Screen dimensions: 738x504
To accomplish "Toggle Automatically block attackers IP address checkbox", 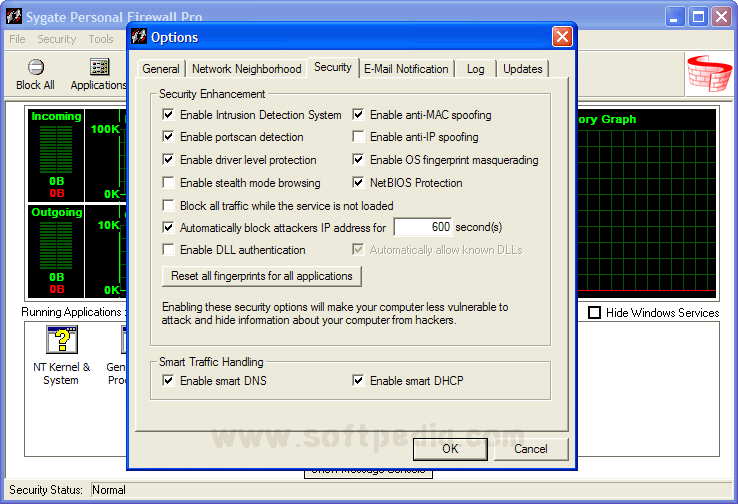I will [168, 228].
